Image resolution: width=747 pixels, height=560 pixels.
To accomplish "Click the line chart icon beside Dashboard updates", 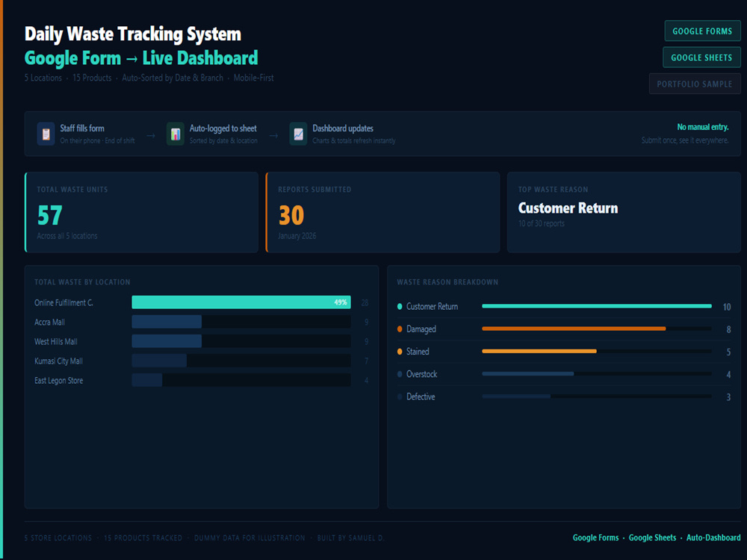I will coord(298,134).
